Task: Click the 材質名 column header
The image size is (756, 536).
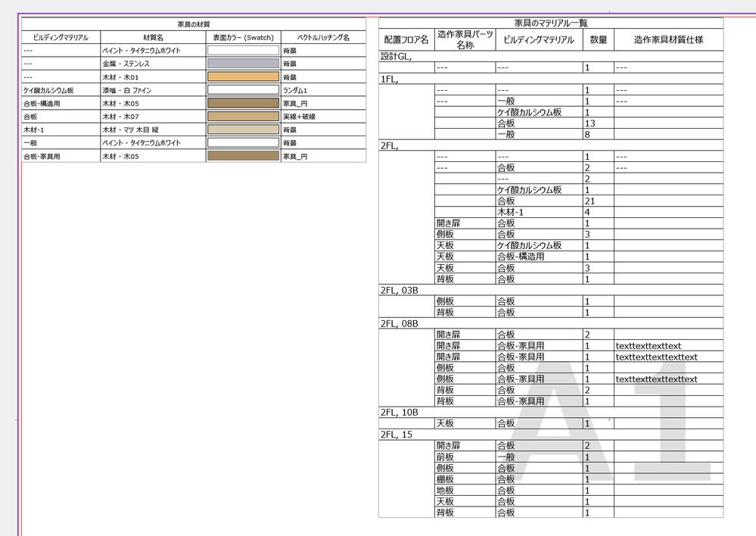Action: tap(153, 37)
